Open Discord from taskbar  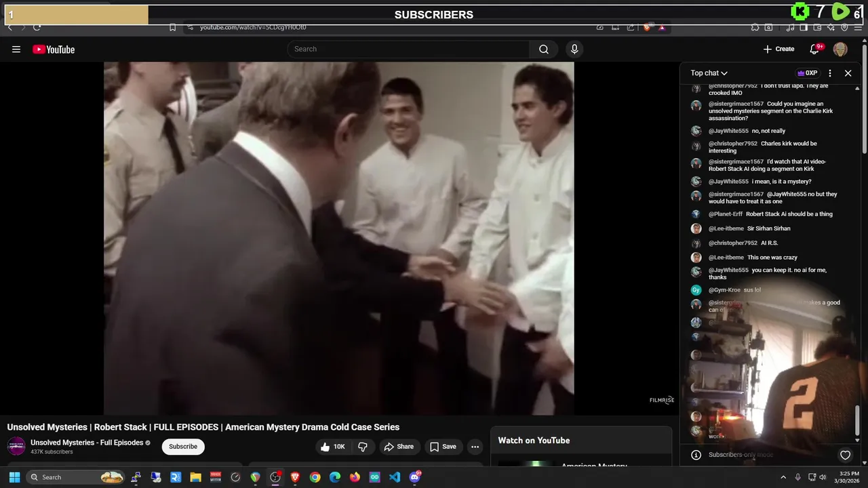(415, 477)
